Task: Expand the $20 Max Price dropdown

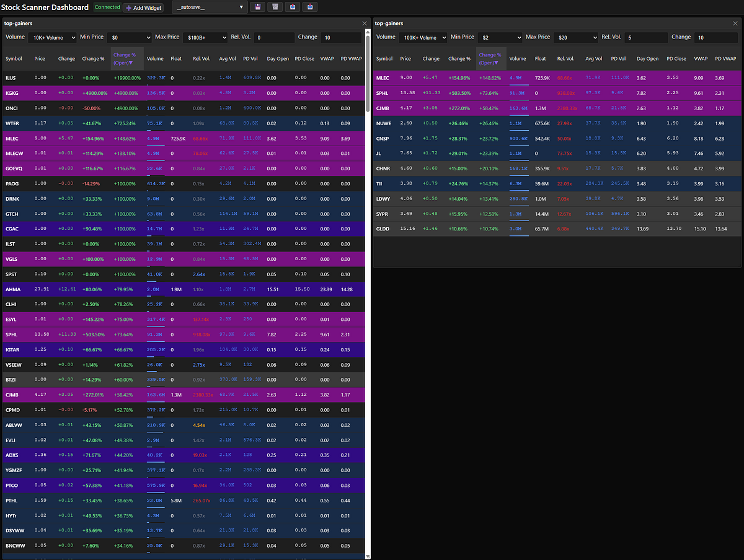Action: pos(575,38)
